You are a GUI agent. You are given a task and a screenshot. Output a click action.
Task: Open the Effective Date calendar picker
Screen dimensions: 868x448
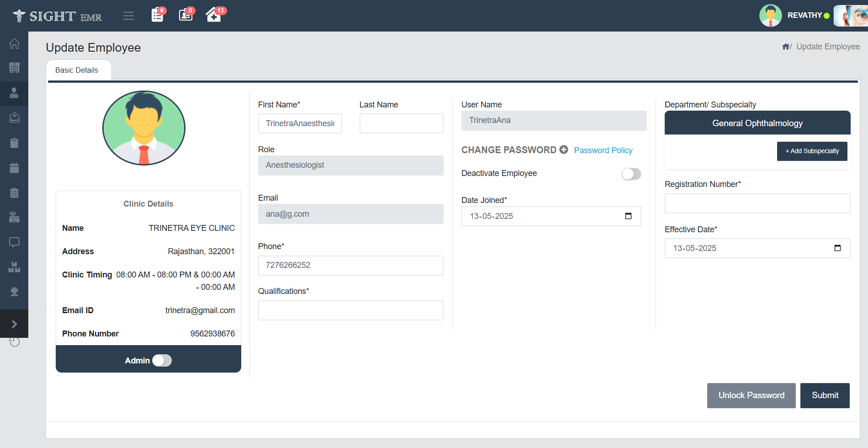(837, 248)
